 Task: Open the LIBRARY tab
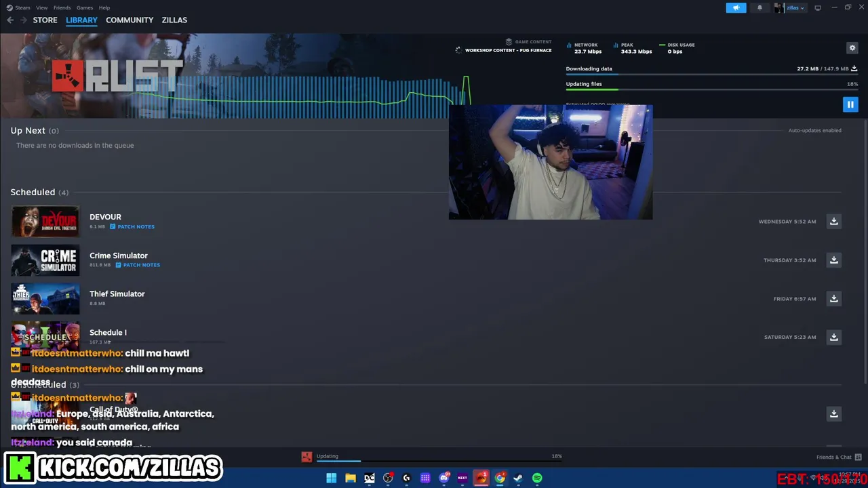pyautogui.click(x=81, y=20)
